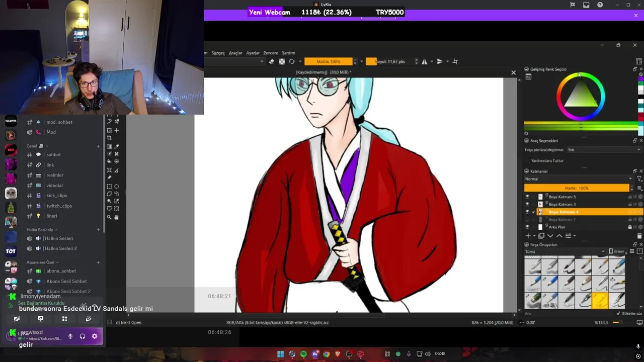This screenshot has width=644, height=362.
Task: Add a new layer with plus icon
Action: click(x=528, y=235)
